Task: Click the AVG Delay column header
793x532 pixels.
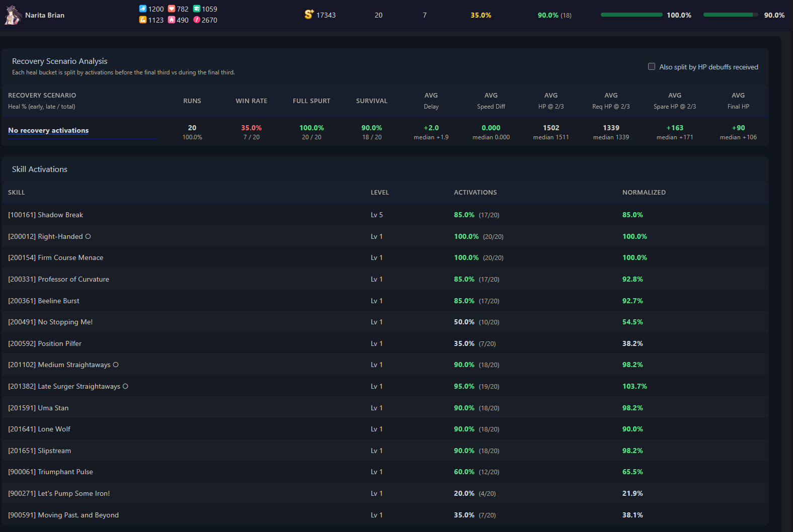Action: (x=431, y=101)
